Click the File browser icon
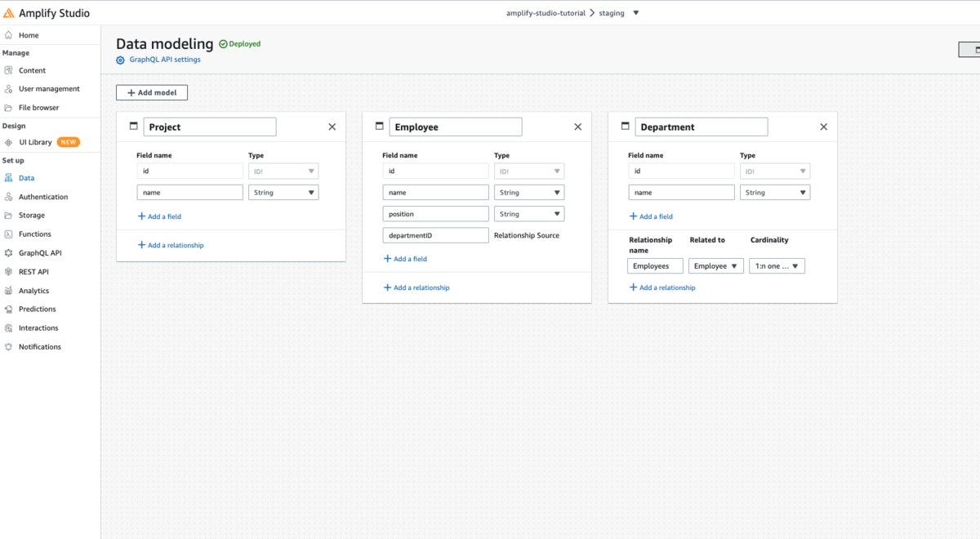Viewport: 980px width, 539px height. pos(8,108)
